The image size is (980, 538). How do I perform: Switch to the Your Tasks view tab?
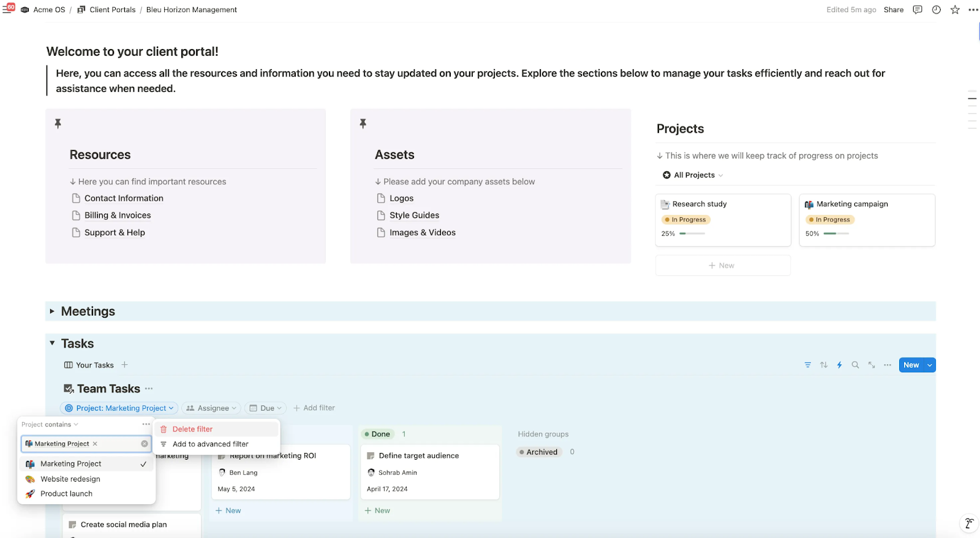[x=89, y=365]
